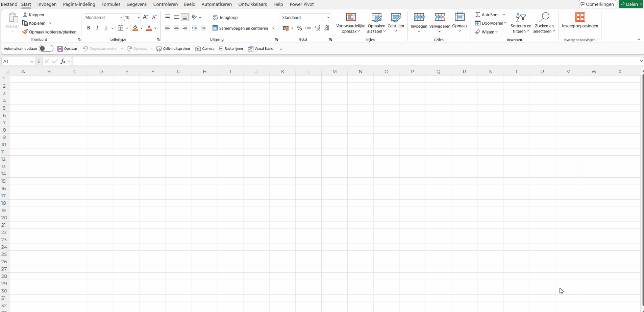The width and height of the screenshot is (644, 312).
Task: Apply percent style format
Action: point(299,28)
